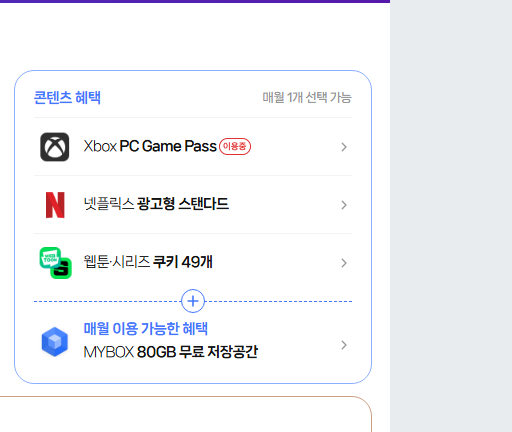The height and width of the screenshot is (432, 512).
Task: Click the plus circle icon on dashed line
Action: coord(193,301)
